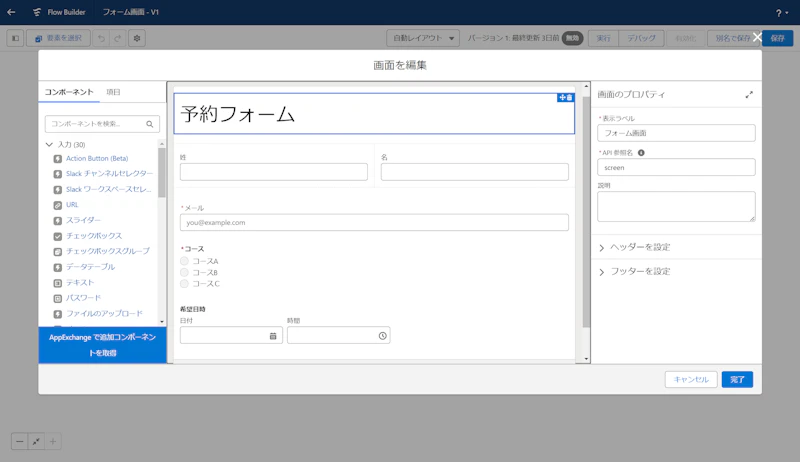The image size is (800, 462).
Task: Collapse the 入力 (30) component group
Action: 49,145
